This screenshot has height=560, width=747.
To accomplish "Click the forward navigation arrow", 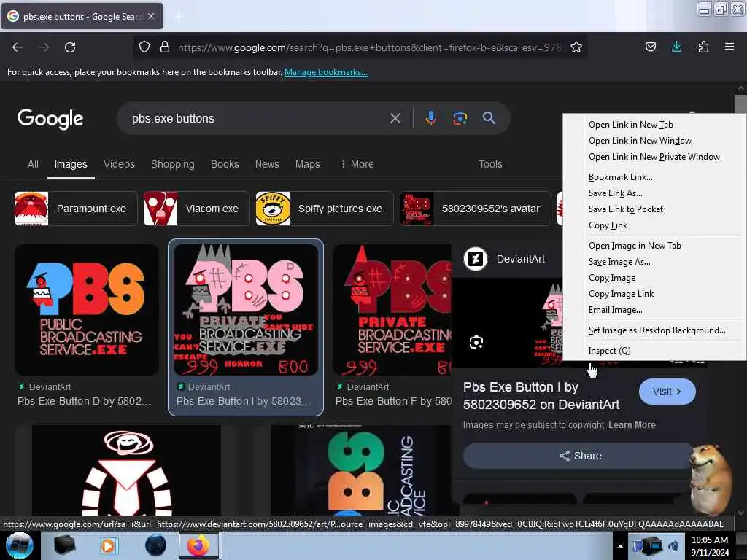I will pos(44,47).
